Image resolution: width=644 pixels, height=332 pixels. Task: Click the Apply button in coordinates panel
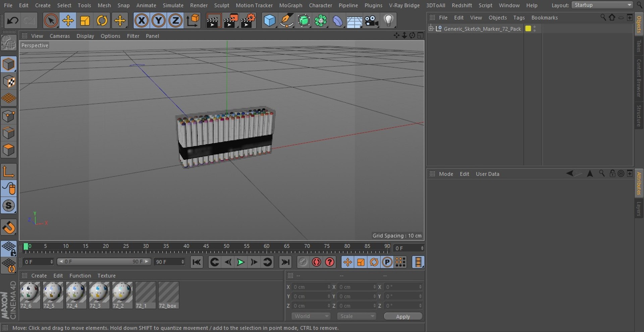point(403,317)
